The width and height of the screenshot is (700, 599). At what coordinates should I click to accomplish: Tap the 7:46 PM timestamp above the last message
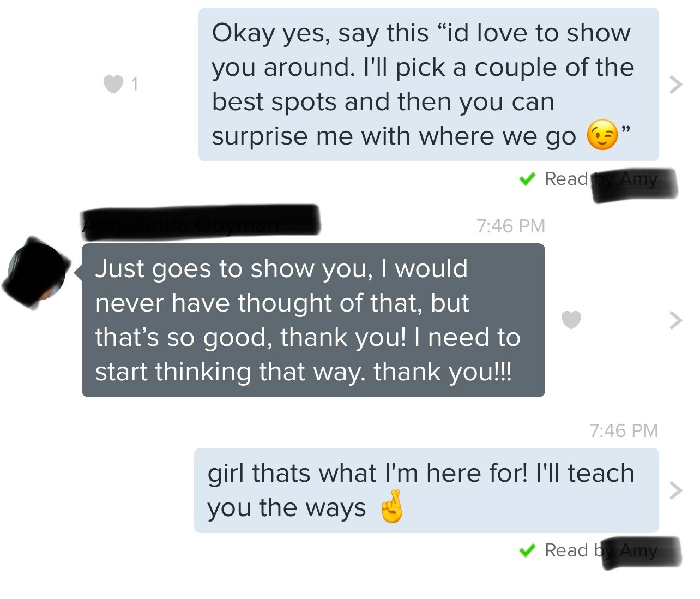point(624,430)
